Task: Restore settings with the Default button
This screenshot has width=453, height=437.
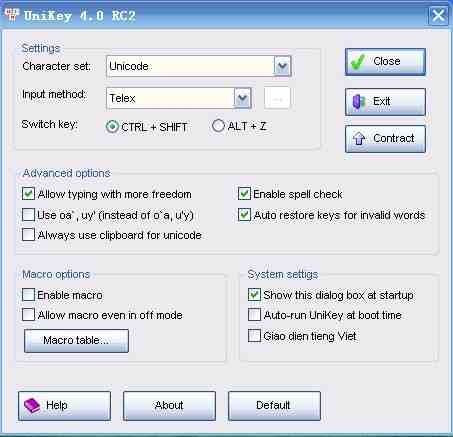Action: coord(274,406)
